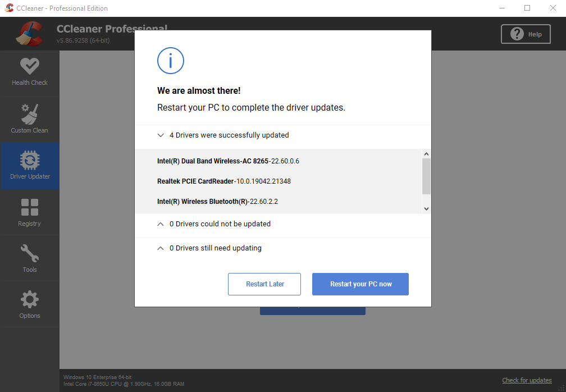Click the blue info icon in dialog
The width and height of the screenshot is (566, 392).
tap(170, 61)
